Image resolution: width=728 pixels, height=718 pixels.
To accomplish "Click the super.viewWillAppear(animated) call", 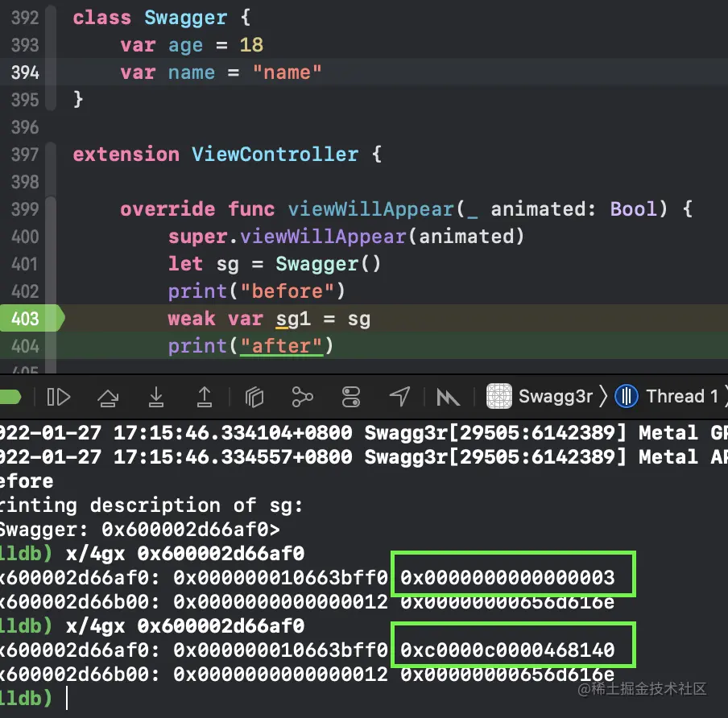I will [x=346, y=237].
